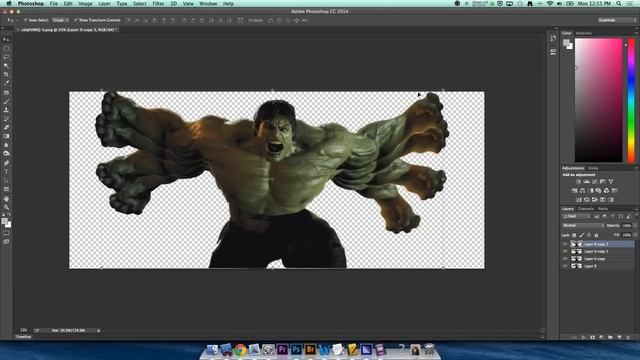The height and width of the screenshot is (360, 640).
Task: Toggle the Auto-Select checkbox
Action: (26, 20)
